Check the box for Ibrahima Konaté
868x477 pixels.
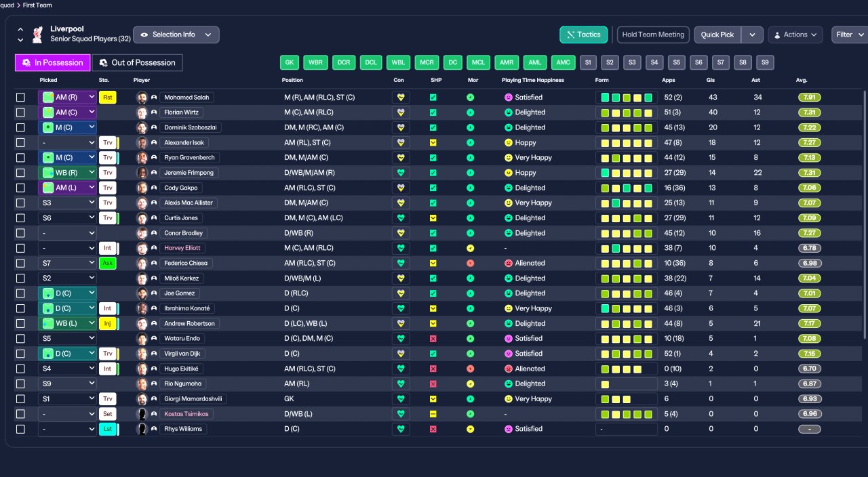click(x=20, y=308)
